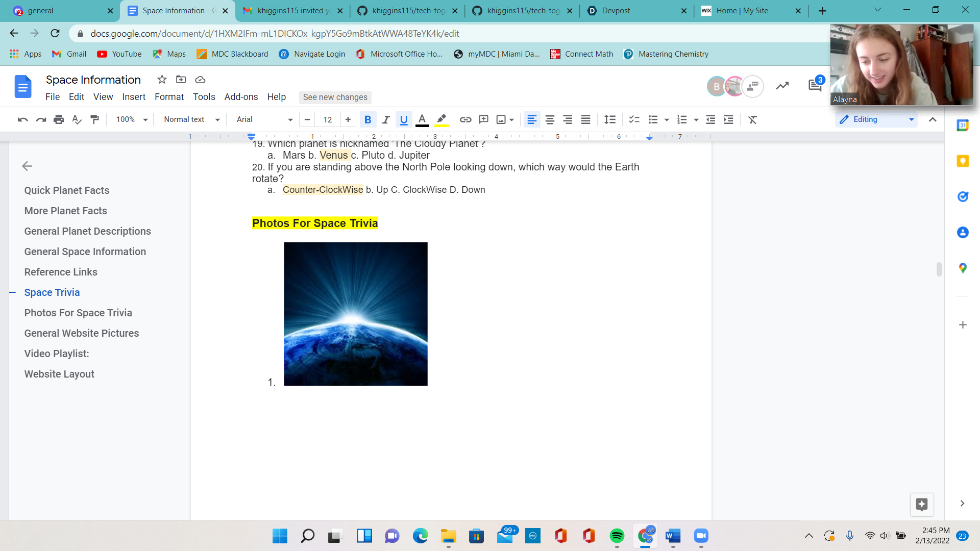Open the Google Keep side panel icon
980x551 pixels.
coord(963,161)
